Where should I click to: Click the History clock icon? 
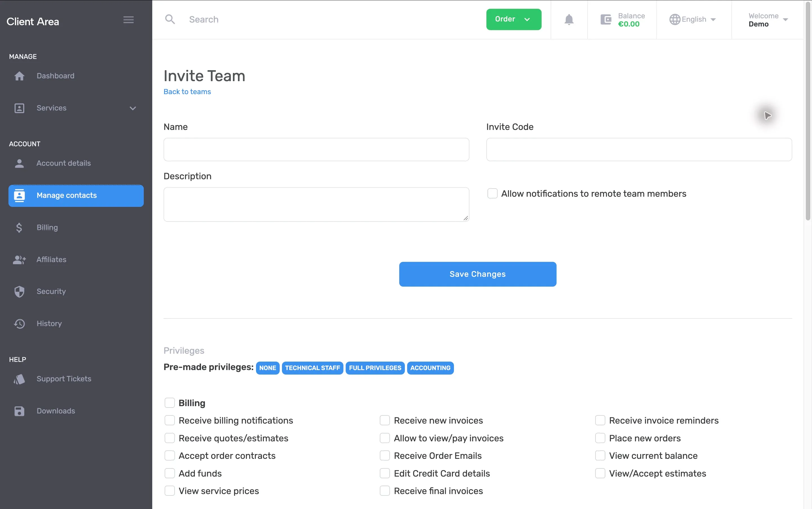[x=19, y=324]
